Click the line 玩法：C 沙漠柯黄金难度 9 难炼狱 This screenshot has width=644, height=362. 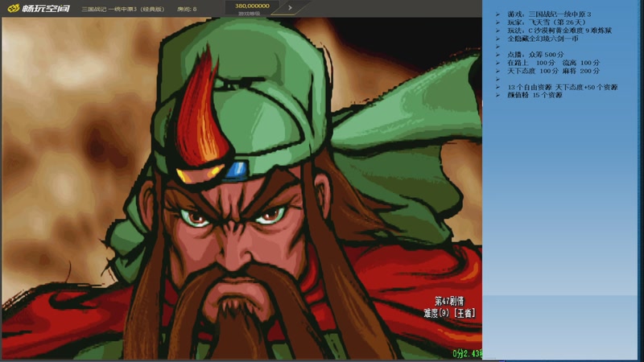(559, 31)
